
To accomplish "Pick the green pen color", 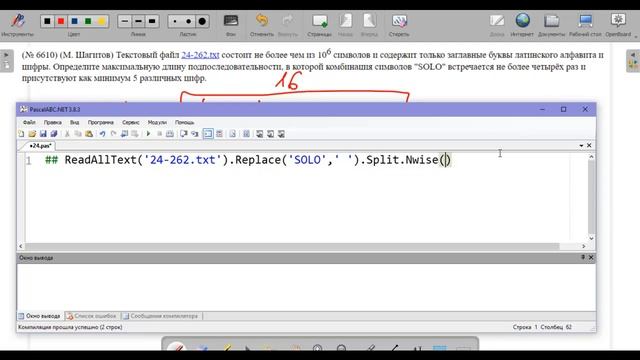I will point(88,21).
